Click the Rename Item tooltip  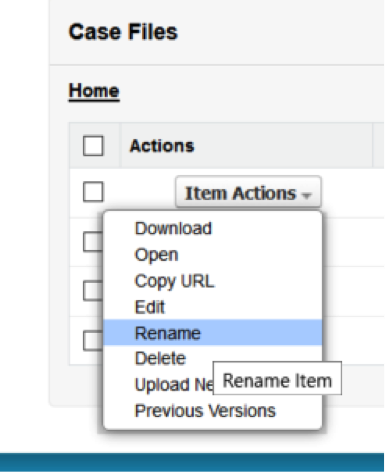277,378
